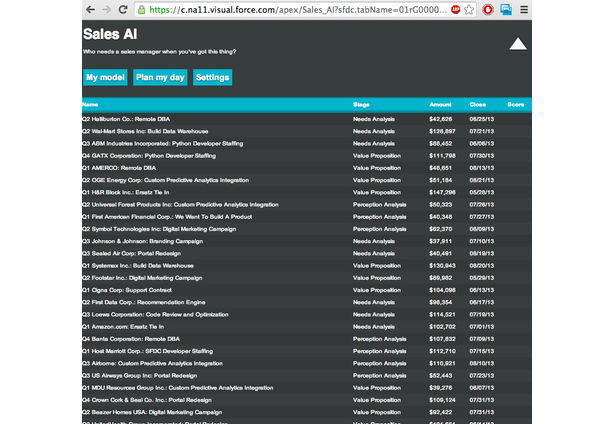
Task: Click the 06/25/13 close date
Action: 482,119
